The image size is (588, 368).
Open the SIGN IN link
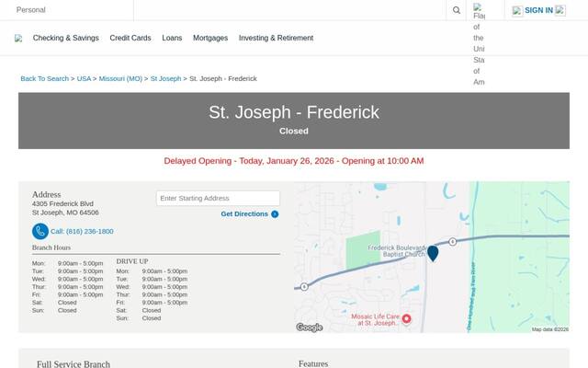pos(538,10)
